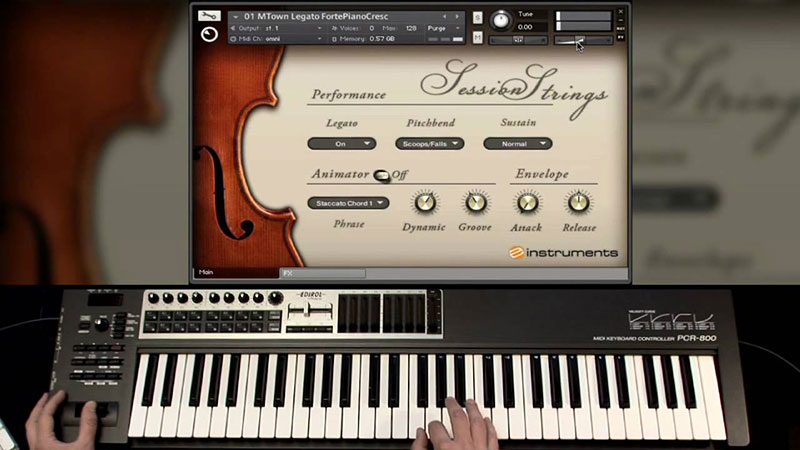Open the Midi Ch omni dropdown
The width and height of the screenshot is (800, 450).
[293, 39]
